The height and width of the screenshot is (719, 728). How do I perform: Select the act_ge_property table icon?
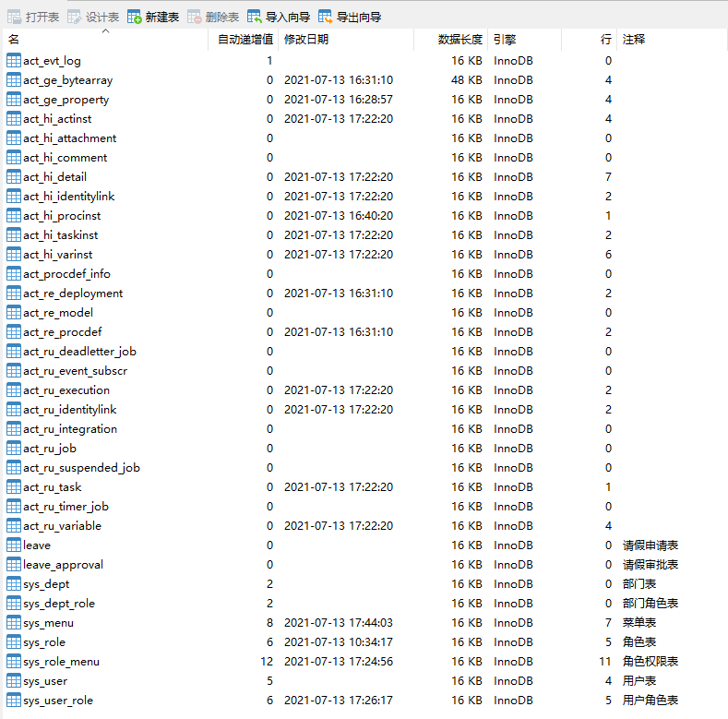point(14,100)
